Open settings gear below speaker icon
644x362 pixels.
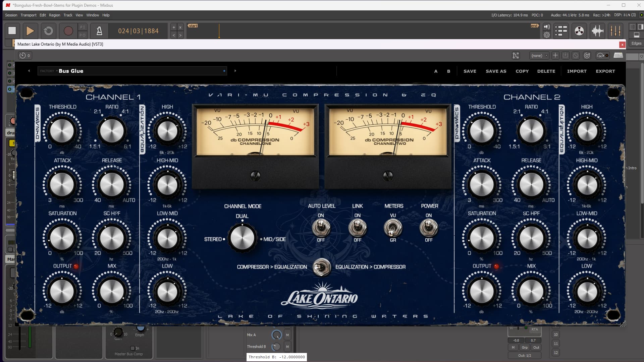[547, 35]
